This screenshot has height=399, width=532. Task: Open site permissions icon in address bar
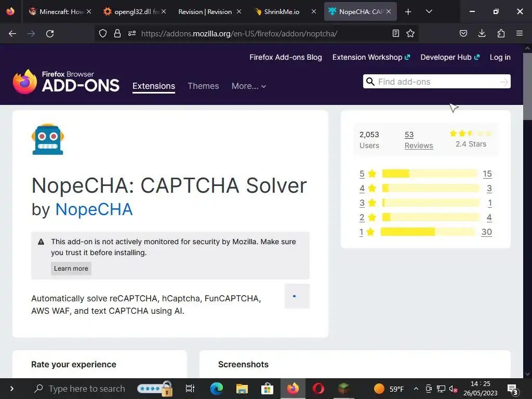point(132,33)
